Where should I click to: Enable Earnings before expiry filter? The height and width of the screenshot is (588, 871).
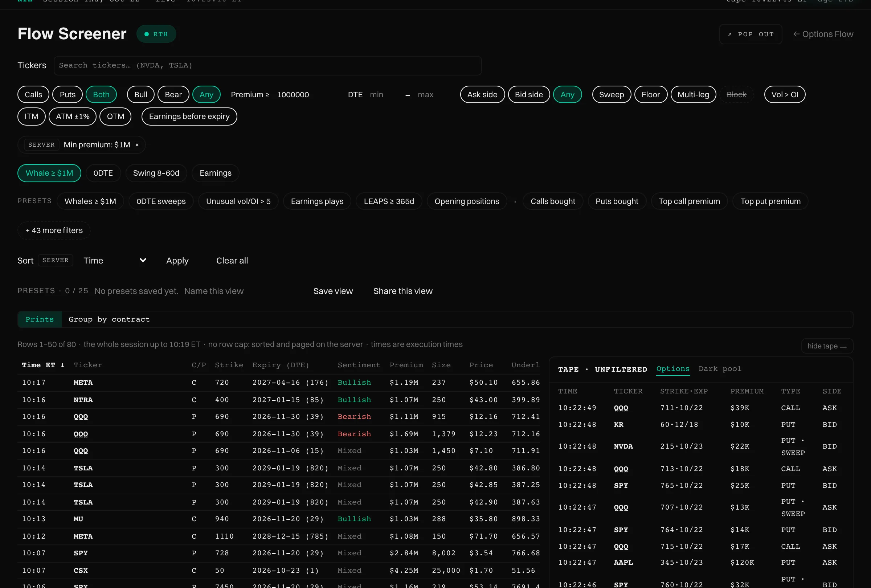pos(189,117)
